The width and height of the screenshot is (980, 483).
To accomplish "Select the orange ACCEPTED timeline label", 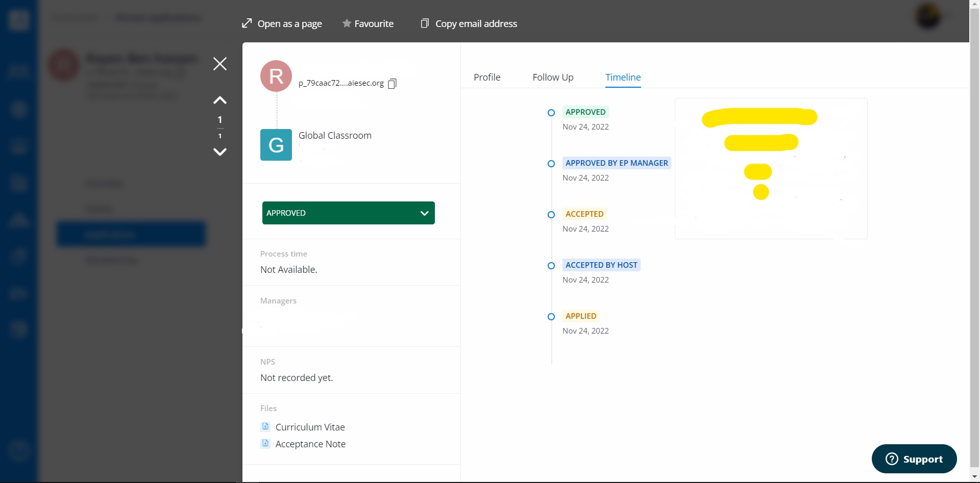I will 584,214.
